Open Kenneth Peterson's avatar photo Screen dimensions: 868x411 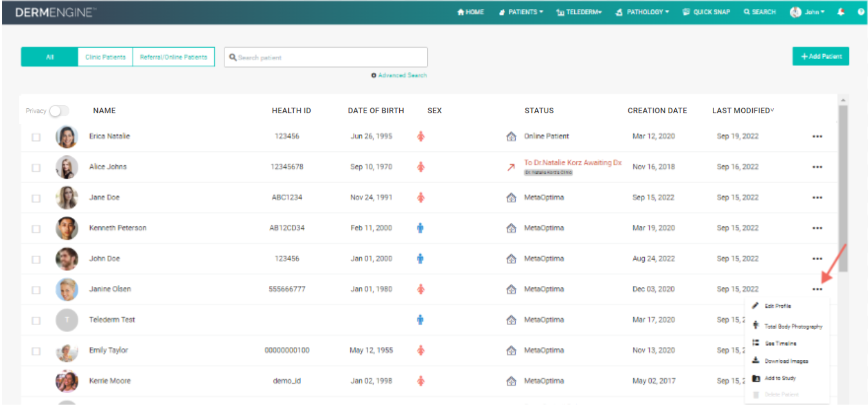coord(67,228)
